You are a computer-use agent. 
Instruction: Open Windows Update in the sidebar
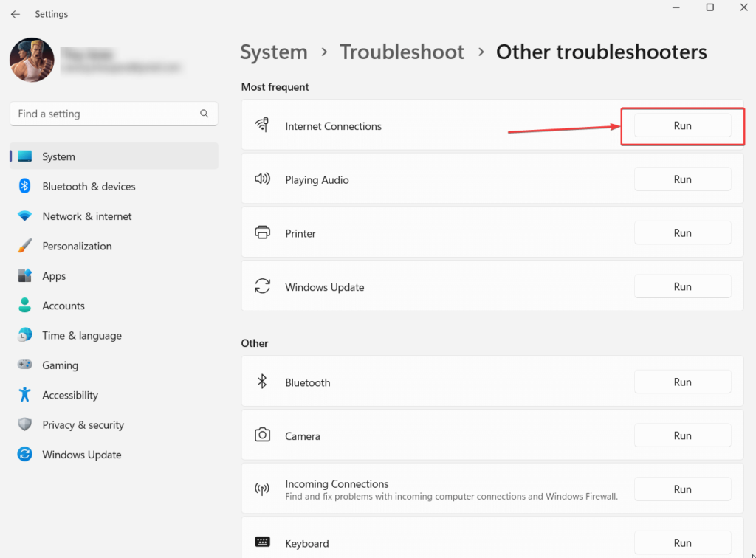point(114,455)
